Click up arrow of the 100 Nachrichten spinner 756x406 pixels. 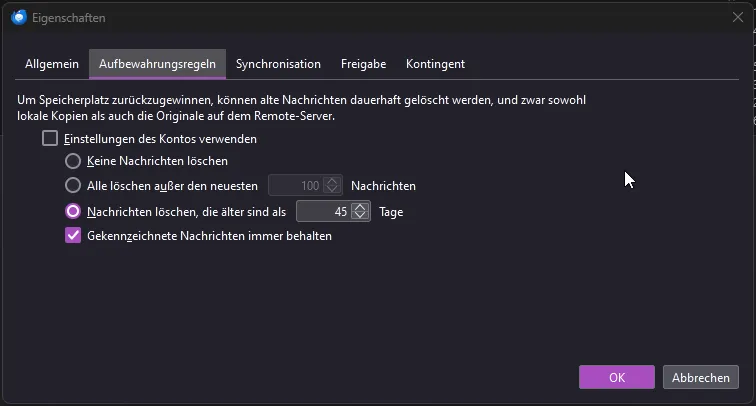pos(332,181)
